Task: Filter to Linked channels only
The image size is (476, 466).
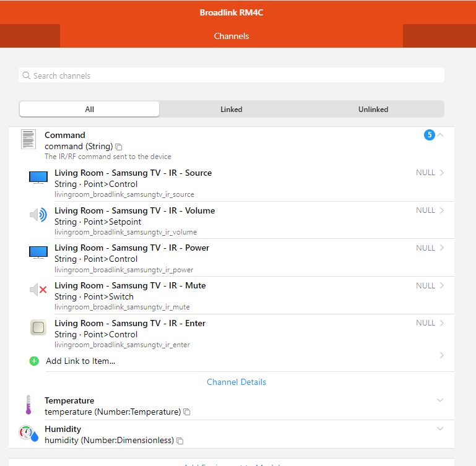Action: pyautogui.click(x=232, y=110)
